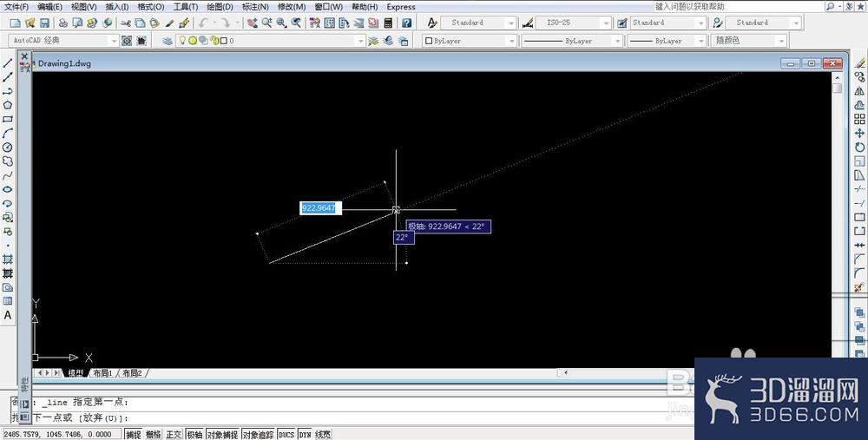Viewport: 868px width, 440px height.
Task: Expand the AutoCAD 经典 workspace dropdown
Action: coord(63,41)
